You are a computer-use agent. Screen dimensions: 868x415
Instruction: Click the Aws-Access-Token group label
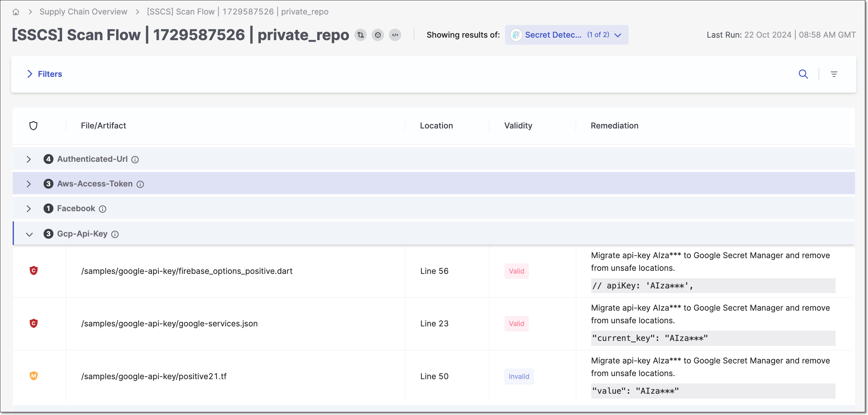(x=95, y=184)
